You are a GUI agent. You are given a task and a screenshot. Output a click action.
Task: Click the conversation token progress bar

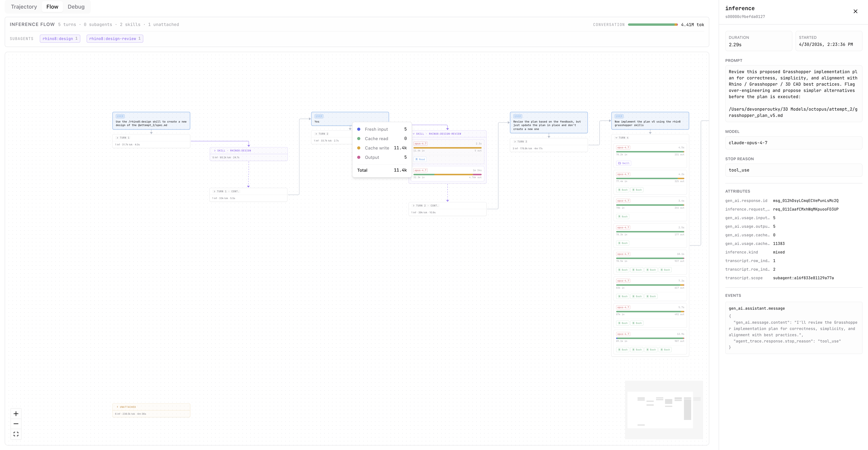tap(653, 25)
